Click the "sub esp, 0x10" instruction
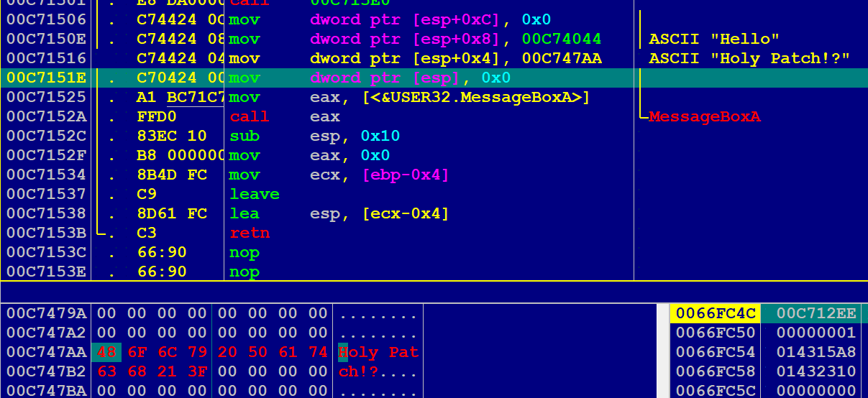This screenshot has height=398, width=868. pyautogui.click(x=314, y=136)
